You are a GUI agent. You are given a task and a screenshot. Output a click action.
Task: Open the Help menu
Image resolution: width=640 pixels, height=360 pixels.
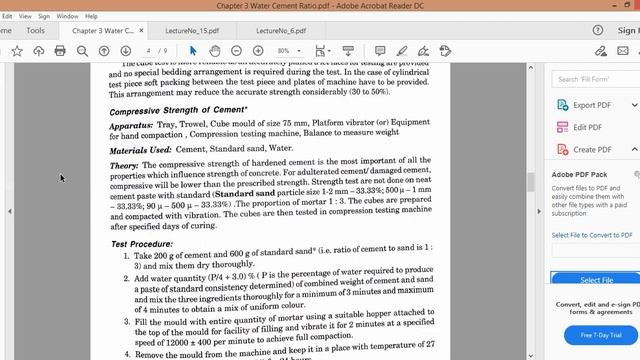(x=91, y=16)
